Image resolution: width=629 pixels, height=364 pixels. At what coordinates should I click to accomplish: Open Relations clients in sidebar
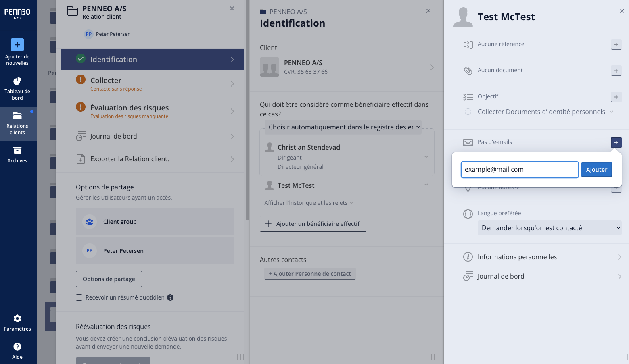tap(17, 124)
